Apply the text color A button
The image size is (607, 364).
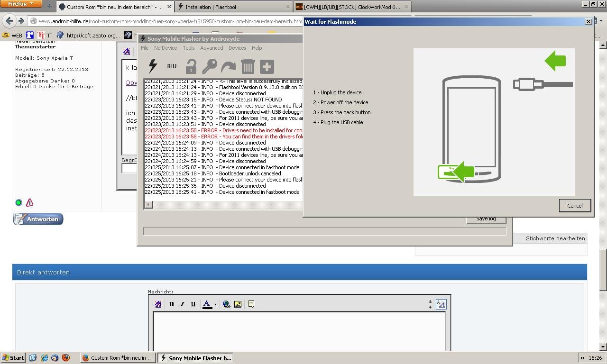(x=207, y=304)
